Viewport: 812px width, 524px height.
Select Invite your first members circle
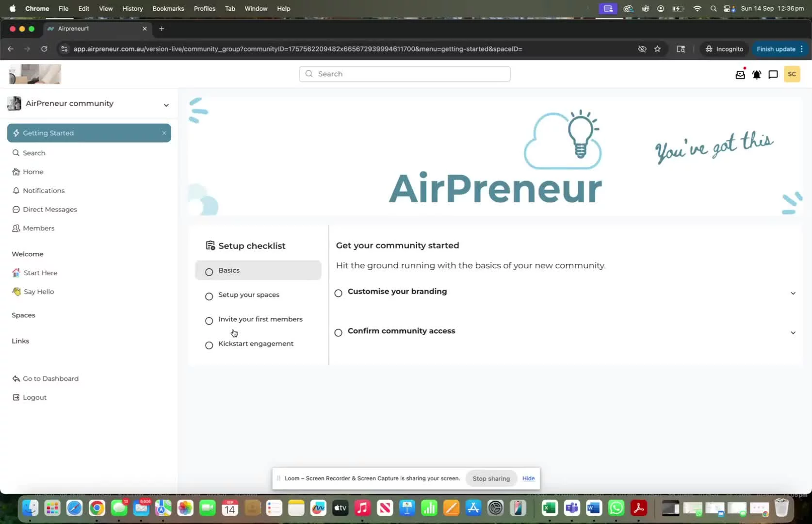209,321
